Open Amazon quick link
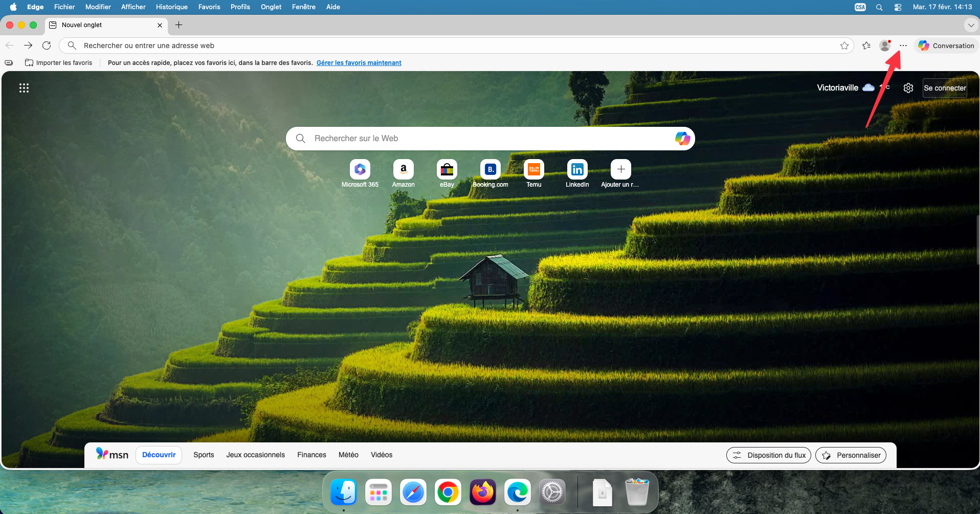The image size is (980, 514). coord(404,174)
